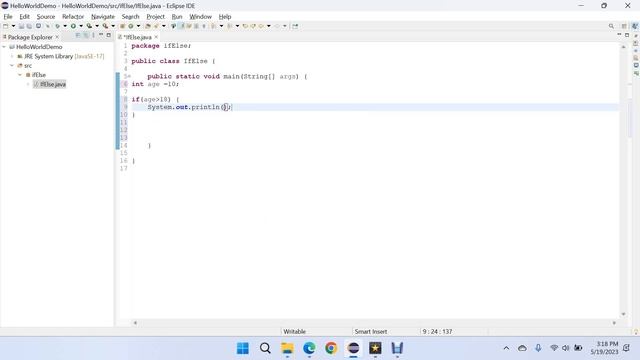Click the Writable status field
The width and height of the screenshot is (640, 360).
tap(294, 332)
